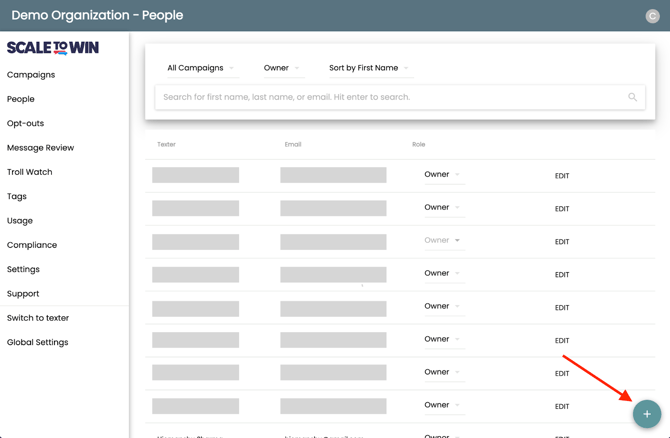670x438 pixels.
Task: Click the floating add person plus button
Action: point(646,413)
